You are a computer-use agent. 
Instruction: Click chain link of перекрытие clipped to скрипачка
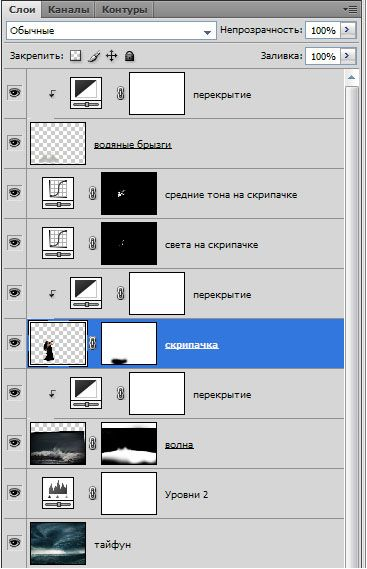coord(121,293)
